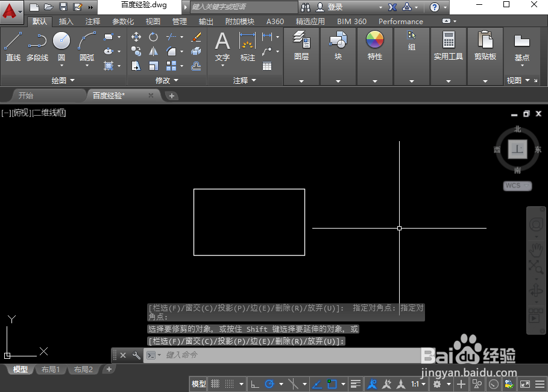Activate the Trim tool icon

171,37
